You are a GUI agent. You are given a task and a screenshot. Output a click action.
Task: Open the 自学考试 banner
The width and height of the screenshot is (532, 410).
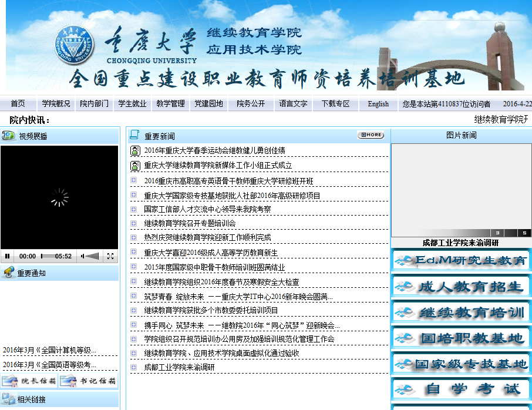point(462,389)
